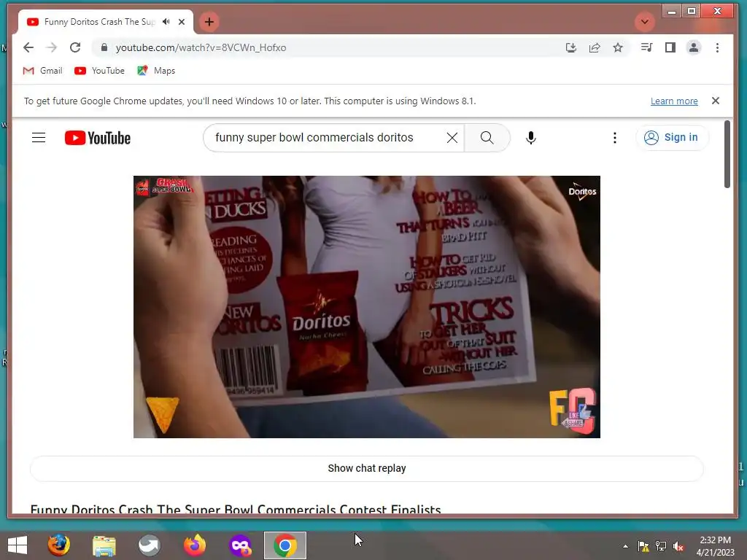Launch File Explorer from taskbar
The image size is (747, 560).
104,545
